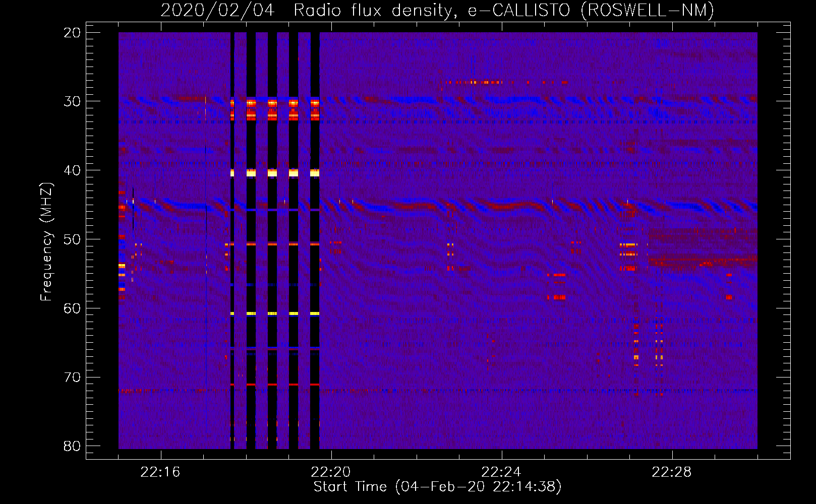Click the 22:16 time tick label
Image resolution: width=816 pixels, height=504 pixels.
point(160,472)
